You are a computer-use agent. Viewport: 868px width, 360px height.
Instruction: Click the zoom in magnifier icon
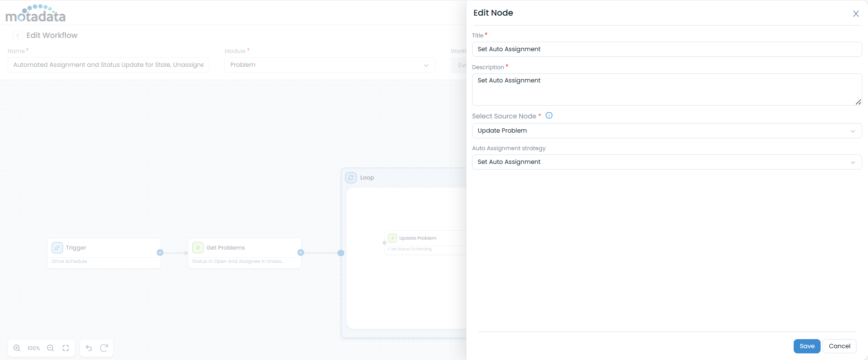[x=17, y=348]
